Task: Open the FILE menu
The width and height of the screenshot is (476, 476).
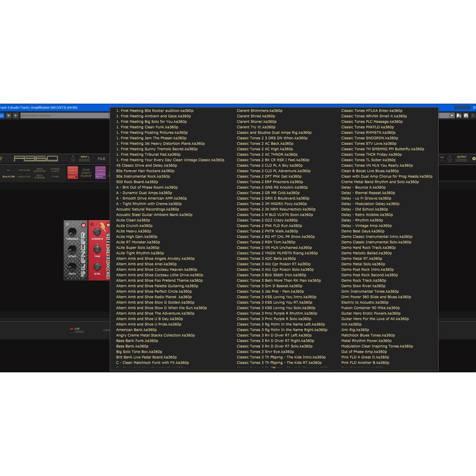Action: coord(101,159)
